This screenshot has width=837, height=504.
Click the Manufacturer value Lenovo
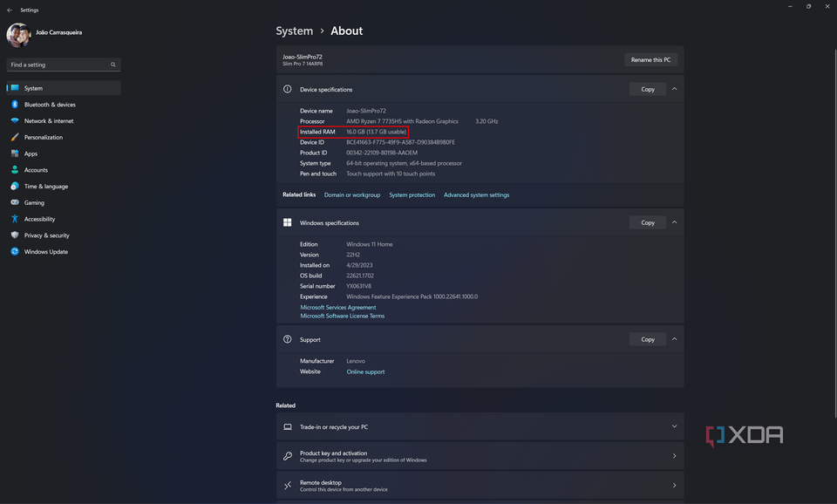click(356, 361)
